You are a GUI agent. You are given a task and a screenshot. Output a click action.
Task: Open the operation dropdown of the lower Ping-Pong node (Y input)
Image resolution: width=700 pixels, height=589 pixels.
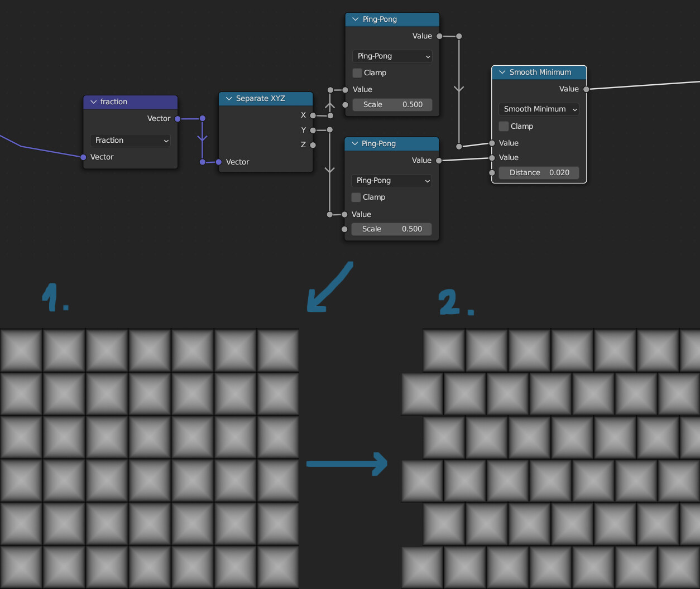(x=391, y=181)
